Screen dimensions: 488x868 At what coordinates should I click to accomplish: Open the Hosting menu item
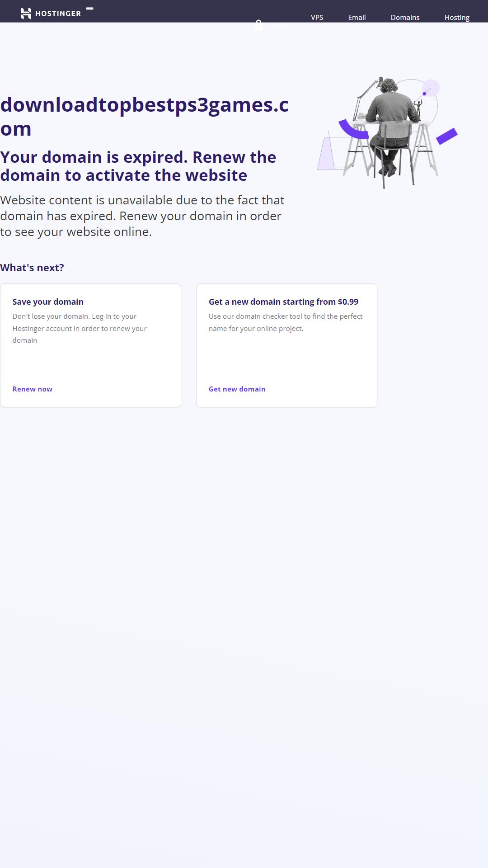pyautogui.click(x=457, y=18)
